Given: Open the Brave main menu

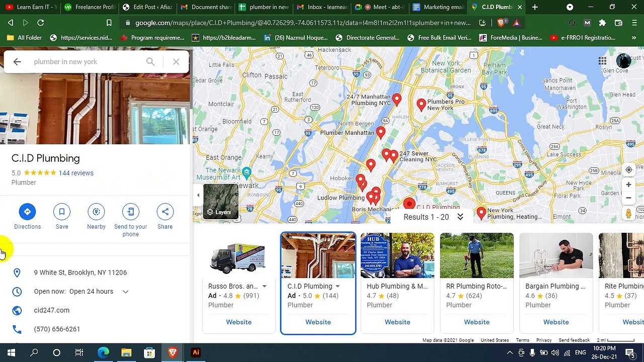Looking at the screenshot, I should pyautogui.click(x=634, y=23).
